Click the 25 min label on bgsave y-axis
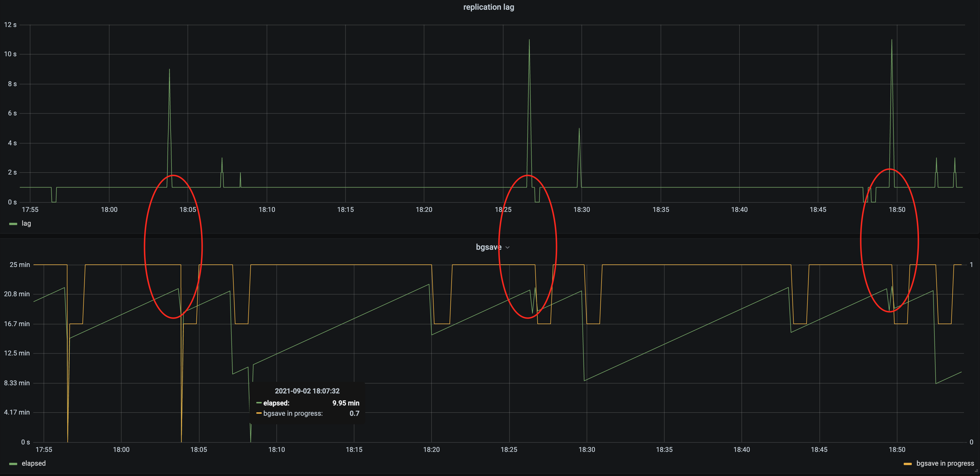980x476 pixels. click(19, 265)
